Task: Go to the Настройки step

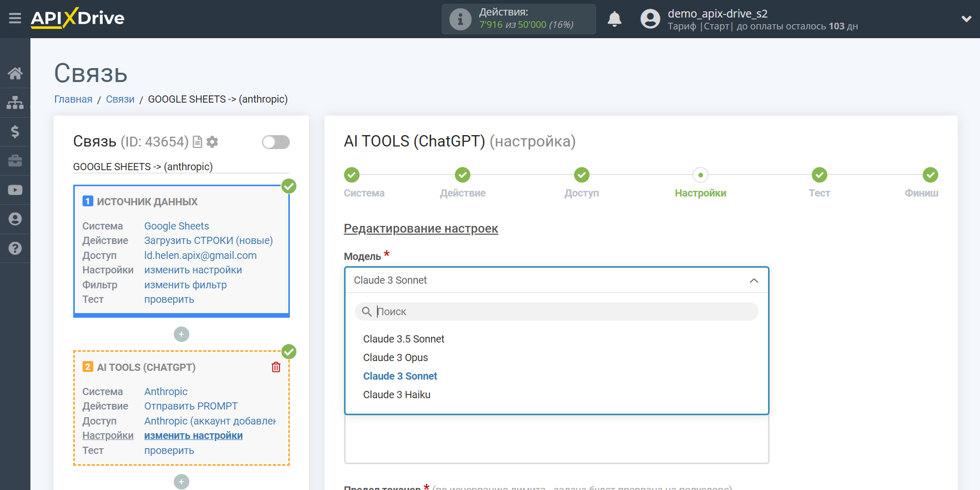Action: pos(700,175)
